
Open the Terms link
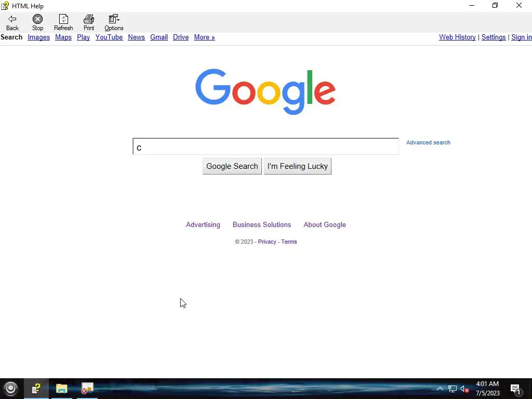pyautogui.click(x=289, y=242)
